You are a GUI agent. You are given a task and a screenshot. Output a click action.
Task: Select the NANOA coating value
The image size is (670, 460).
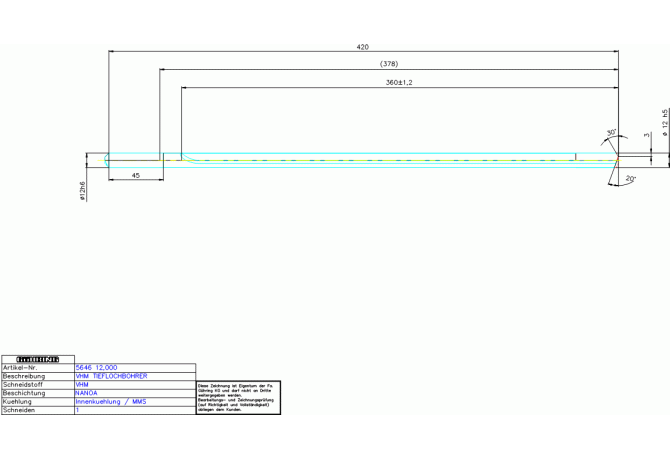click(87, 393)
